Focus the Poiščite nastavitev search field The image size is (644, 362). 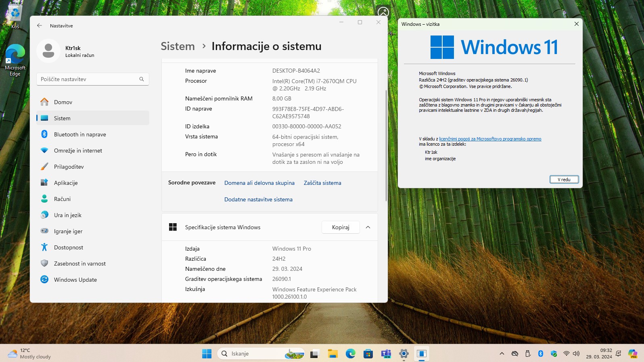[92, 79]
